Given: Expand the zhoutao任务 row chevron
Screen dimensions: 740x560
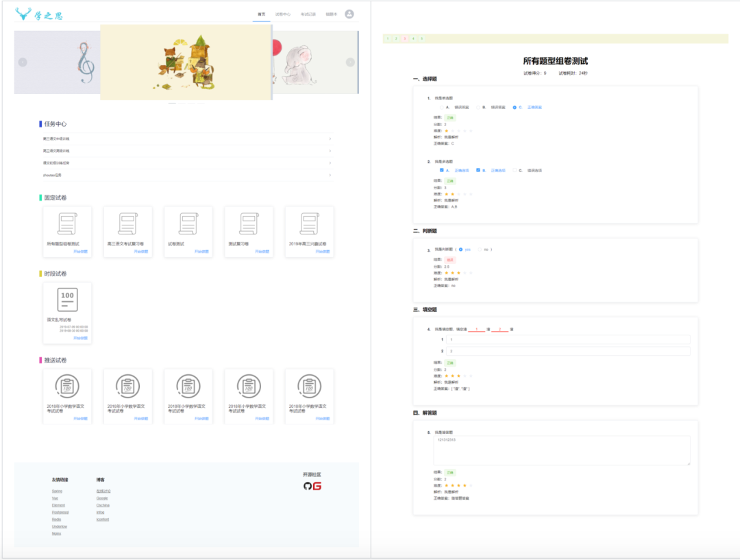Looking at the screenshot, I should [x=330, y=175].
